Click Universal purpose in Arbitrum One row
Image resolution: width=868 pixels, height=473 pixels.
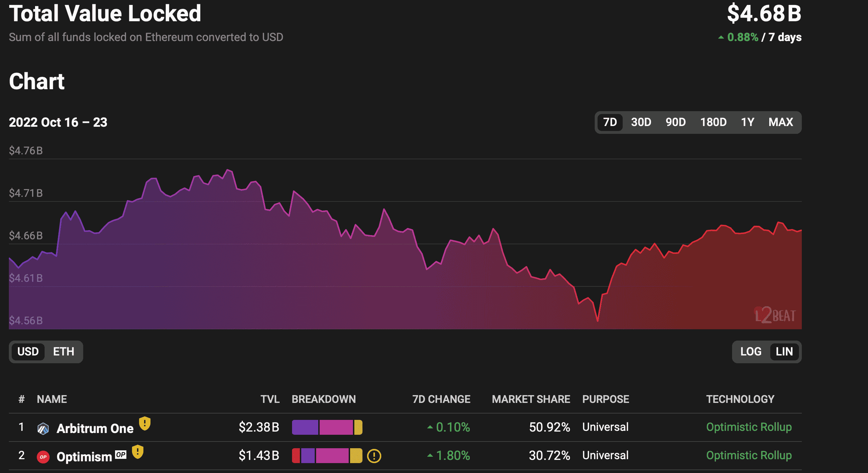[605, 427]
